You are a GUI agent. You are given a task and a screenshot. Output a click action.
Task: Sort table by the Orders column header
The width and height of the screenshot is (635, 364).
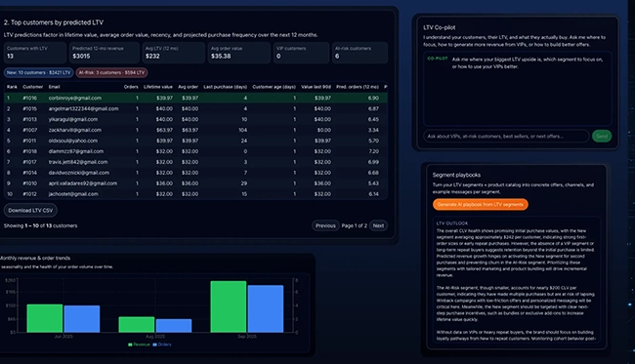coord(131,87)
